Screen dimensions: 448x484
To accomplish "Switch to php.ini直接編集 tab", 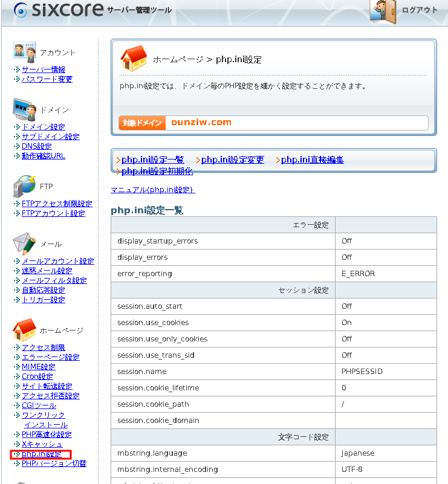I will pos(313,160).
